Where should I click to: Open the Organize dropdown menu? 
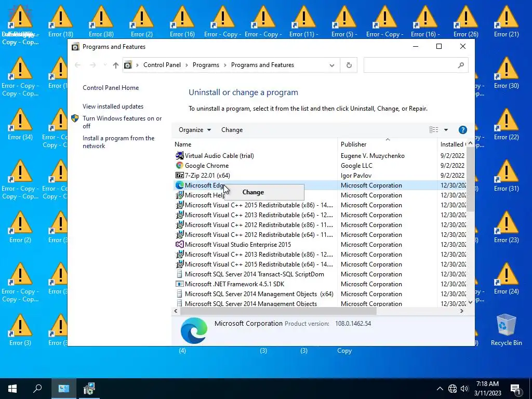click(195, 130)
